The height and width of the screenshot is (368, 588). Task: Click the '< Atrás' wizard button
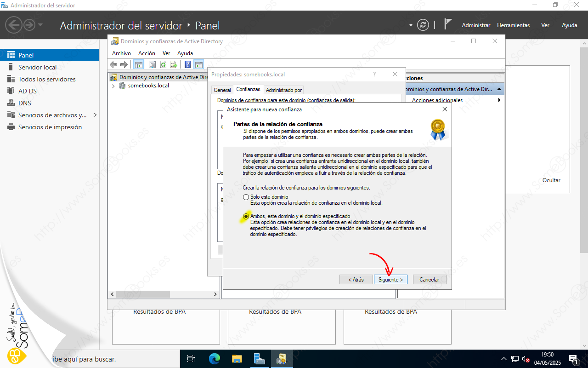[x=356, y=280]
